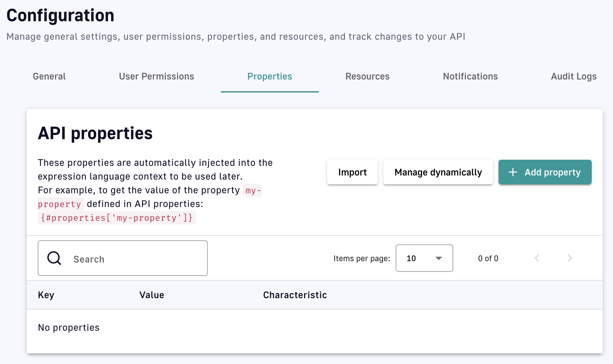
Task: Click the Key column header
Action: pos(46,295)
